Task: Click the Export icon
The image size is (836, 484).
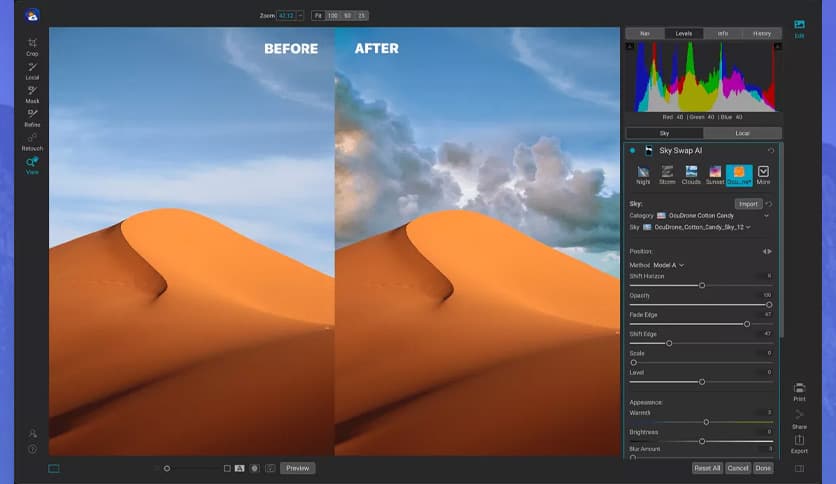Action: 799,443
